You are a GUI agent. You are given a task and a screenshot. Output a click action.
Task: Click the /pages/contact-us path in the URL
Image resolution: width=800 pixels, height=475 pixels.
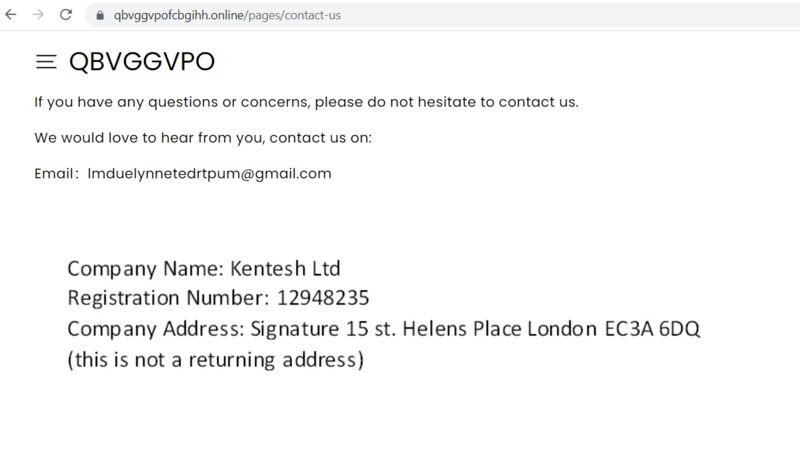point(293,15)
